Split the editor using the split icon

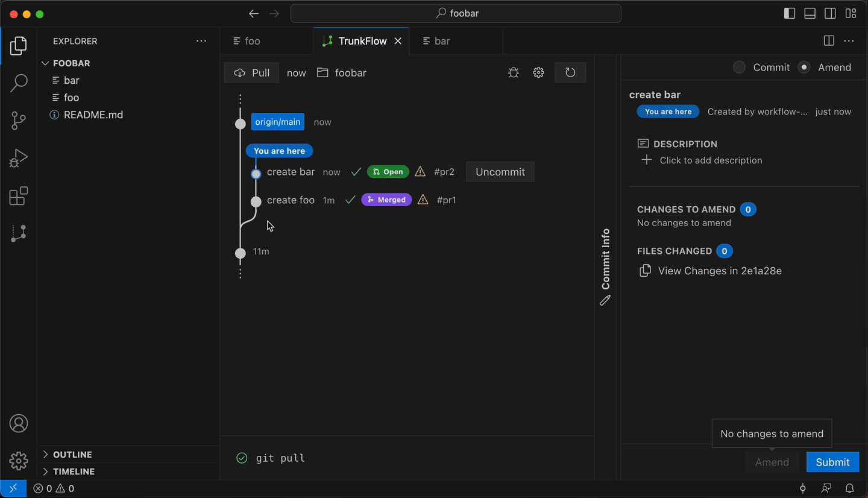point(829,40)
